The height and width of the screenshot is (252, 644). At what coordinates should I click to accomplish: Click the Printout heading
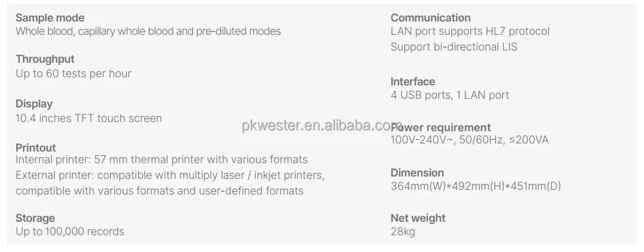click(x=36, y=147)
